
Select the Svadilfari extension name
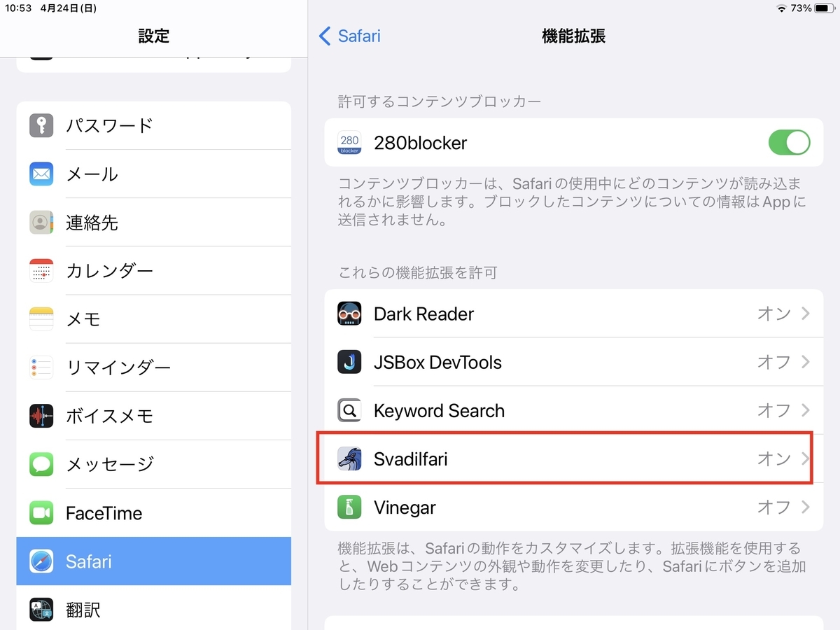pyautogui.click(x=410, y=459)
